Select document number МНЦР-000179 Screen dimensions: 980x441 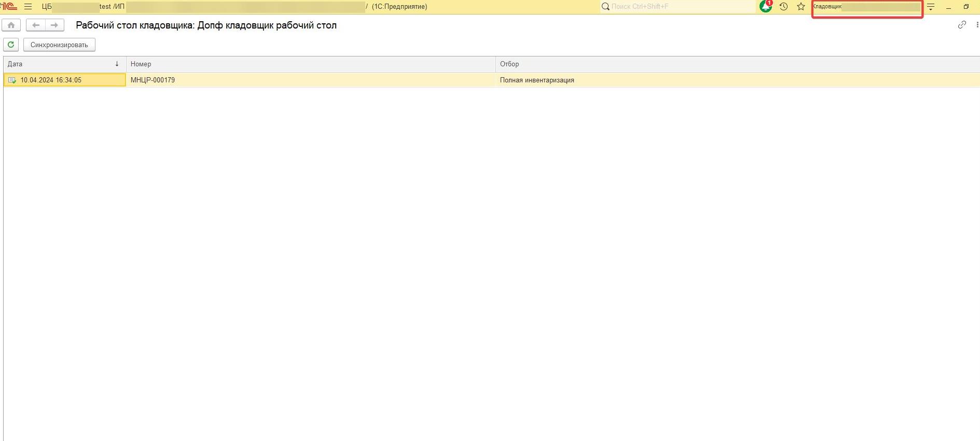tap(311, 80)
